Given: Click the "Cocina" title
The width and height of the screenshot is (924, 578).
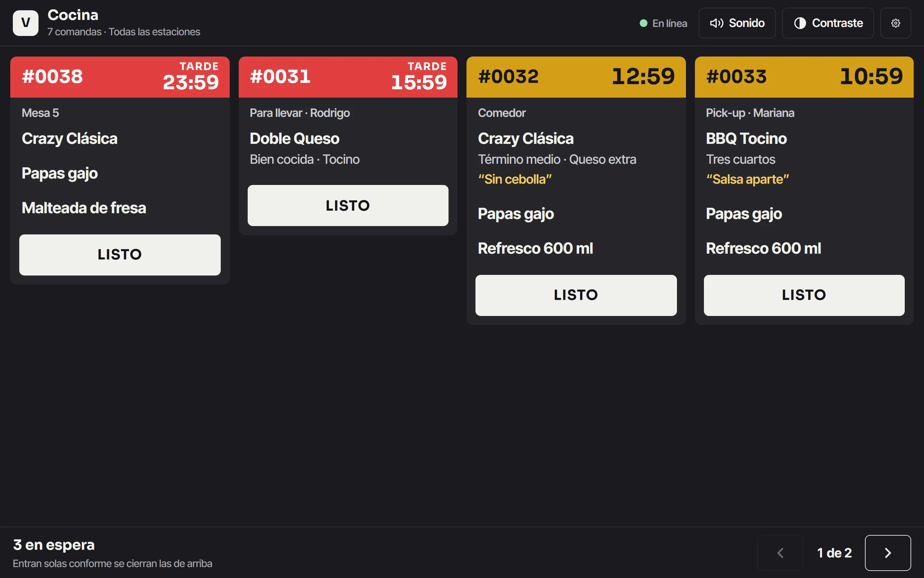Looking at the screenshot, I should pyautogui.click(x=73, y=15).
